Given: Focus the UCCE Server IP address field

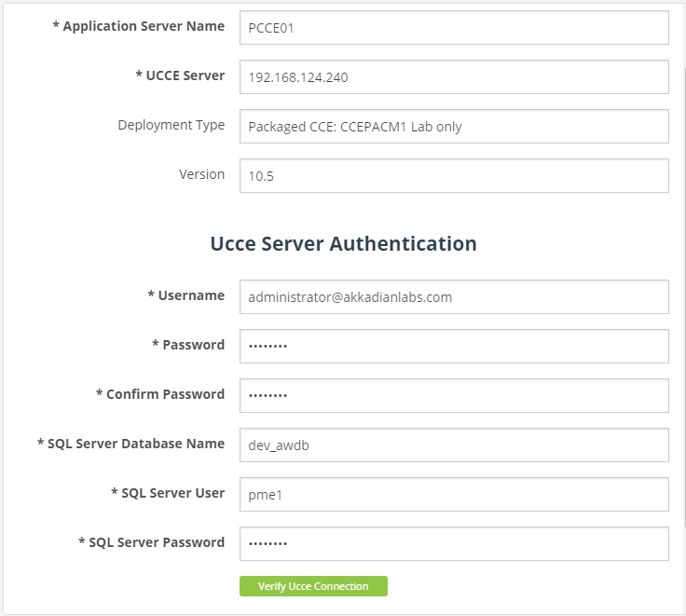Looking at the screenshot, I should point(454,77).
